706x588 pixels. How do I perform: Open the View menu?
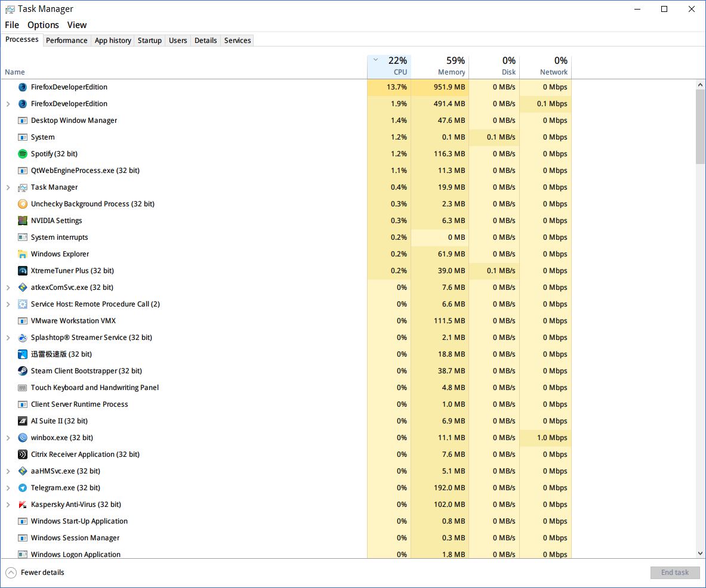[77, 25]
